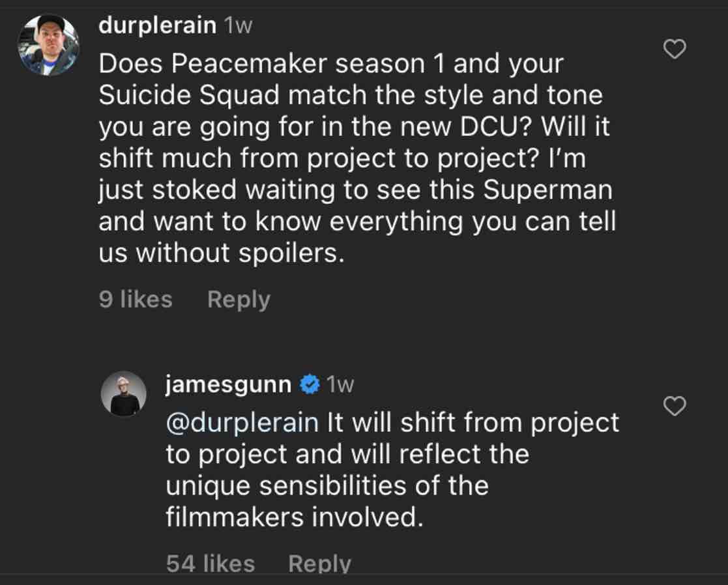Tap the heart icon on jamesgunn's reply
This screenshot has height=585, width=728.
(x=674, y=406)
